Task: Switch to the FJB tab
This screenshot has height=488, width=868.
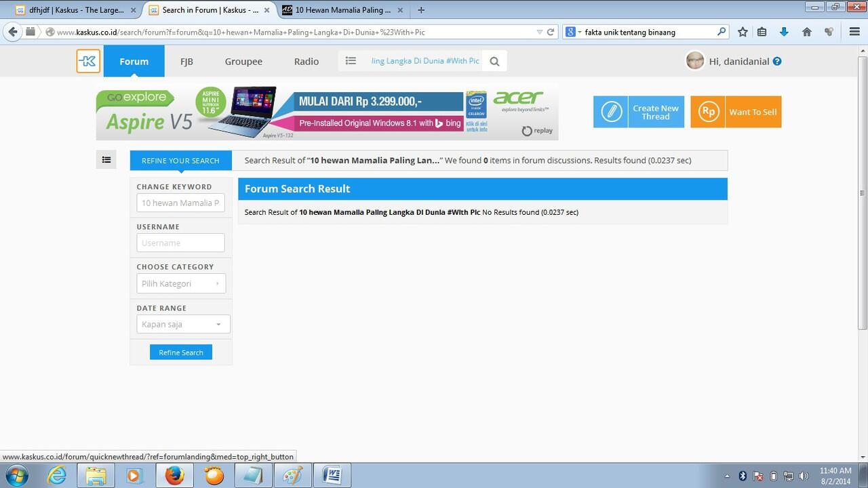Action: pos(186,61)
